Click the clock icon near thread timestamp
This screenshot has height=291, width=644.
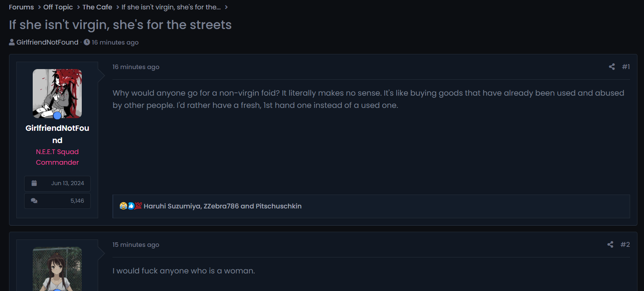pos(87,42)
